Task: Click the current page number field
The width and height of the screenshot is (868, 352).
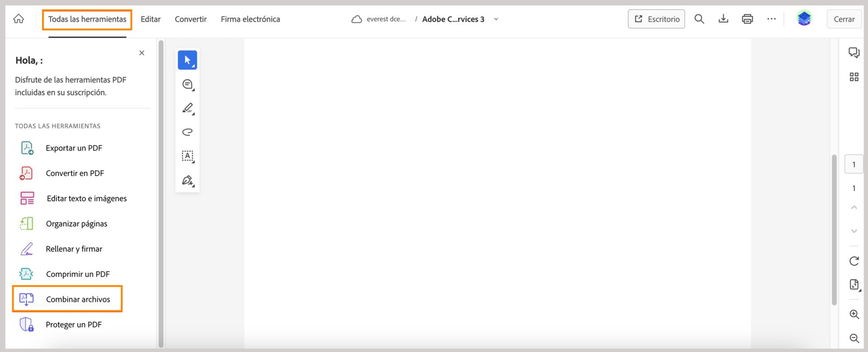Action: pos(854,164)
